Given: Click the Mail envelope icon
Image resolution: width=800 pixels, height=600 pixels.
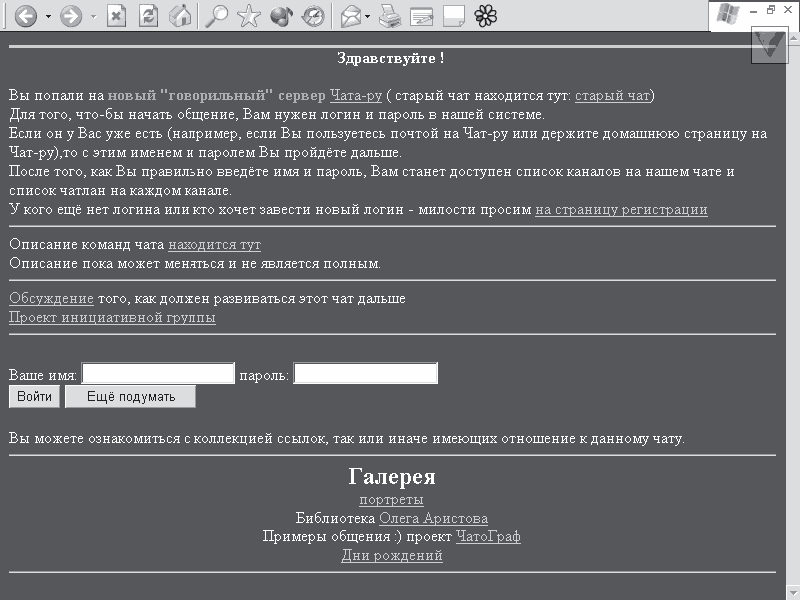Looking at the screenshot, I should (351, 16).
